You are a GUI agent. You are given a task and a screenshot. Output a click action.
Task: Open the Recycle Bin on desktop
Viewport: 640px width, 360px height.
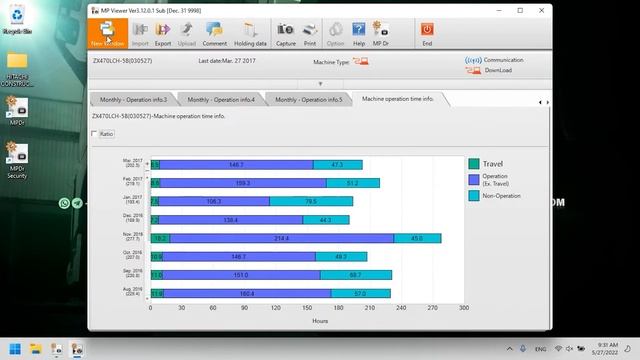17,19
